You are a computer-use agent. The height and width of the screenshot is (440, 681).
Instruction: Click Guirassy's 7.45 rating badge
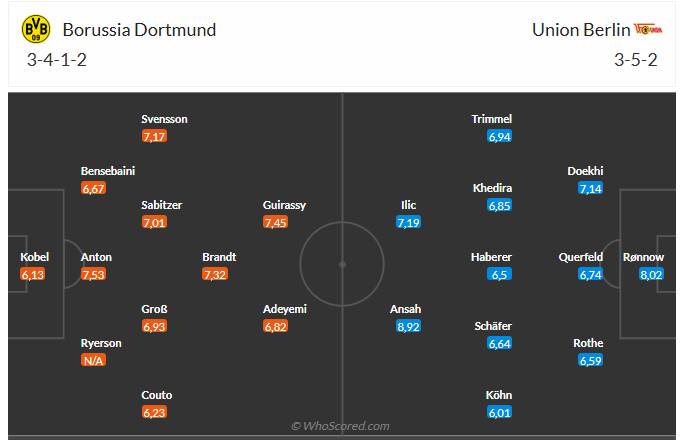click(x=275, y=222)
